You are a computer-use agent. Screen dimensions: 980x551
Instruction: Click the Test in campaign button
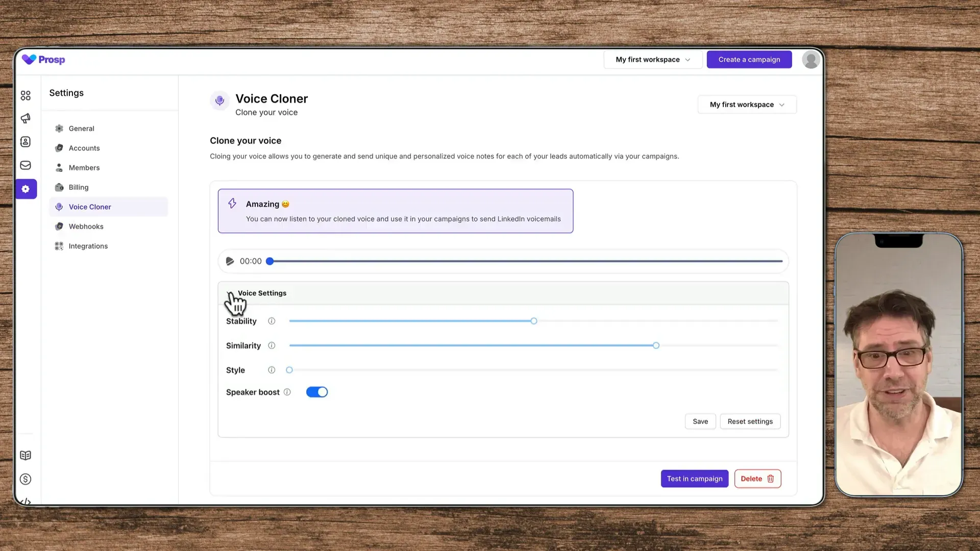pos(694,479)
